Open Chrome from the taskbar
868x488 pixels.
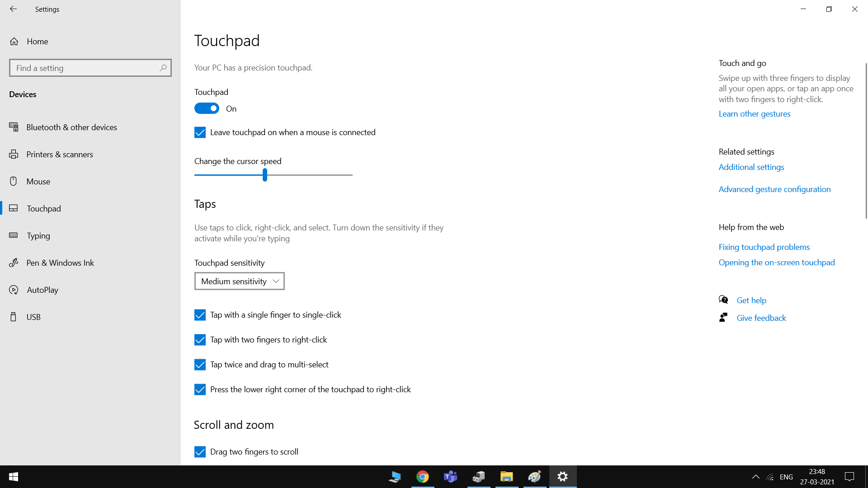[422, 477]
